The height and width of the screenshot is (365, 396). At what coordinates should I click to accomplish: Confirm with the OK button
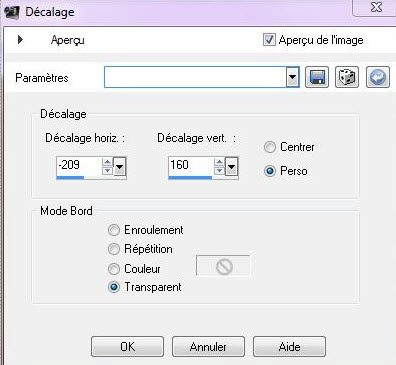127,347
